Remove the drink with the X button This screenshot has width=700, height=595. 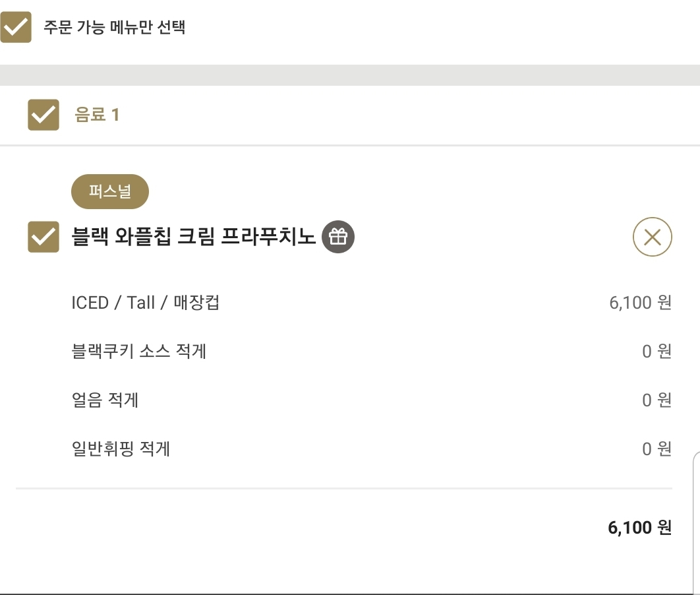[x=653, y=237]
